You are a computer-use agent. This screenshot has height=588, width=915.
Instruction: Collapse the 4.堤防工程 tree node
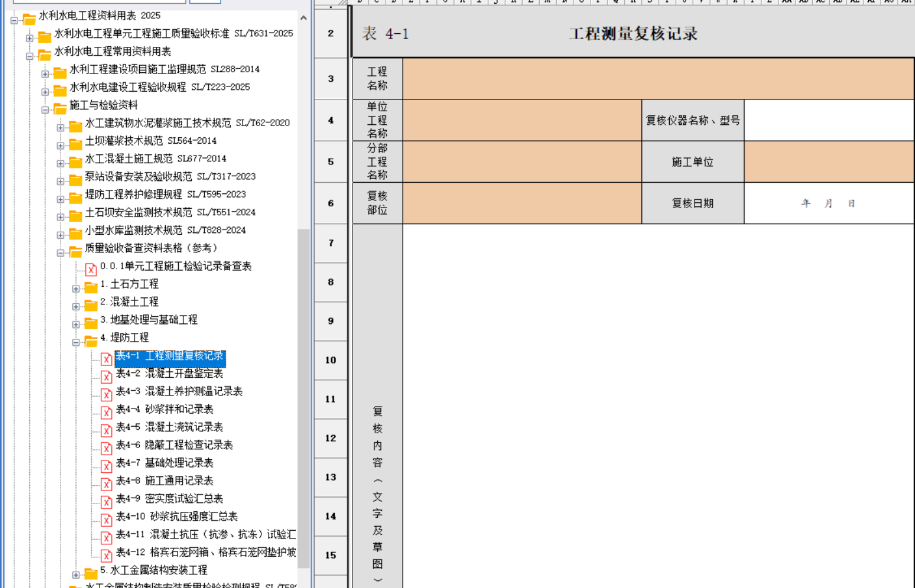tap(76, 342)
